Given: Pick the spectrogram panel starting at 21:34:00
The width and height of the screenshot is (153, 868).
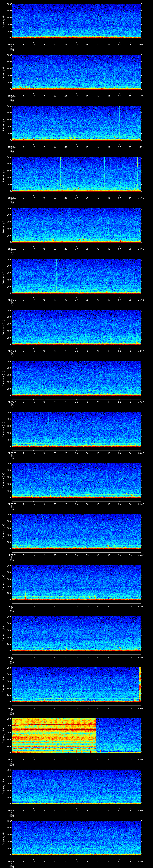Looking at the screenshot, I should tap(76, 276).
